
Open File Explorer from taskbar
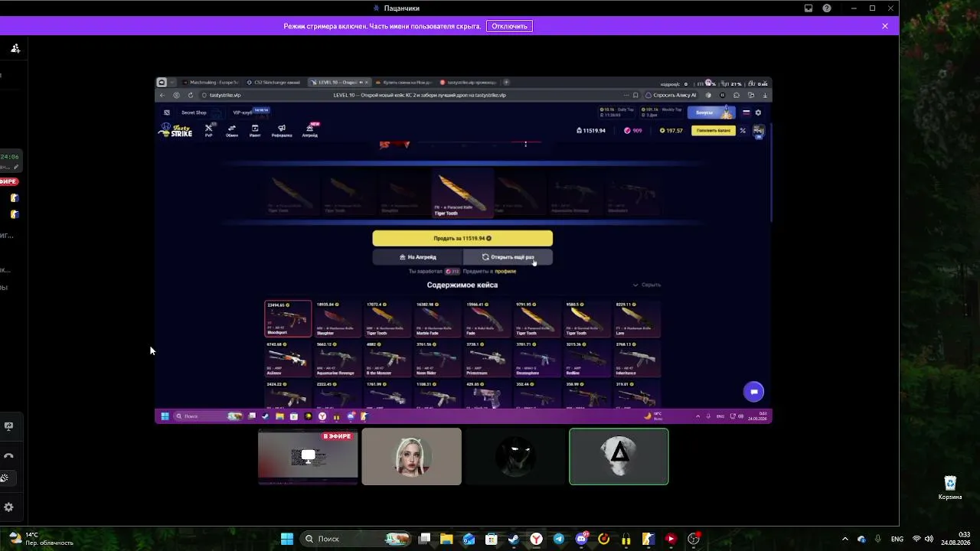tap(446, 539)
